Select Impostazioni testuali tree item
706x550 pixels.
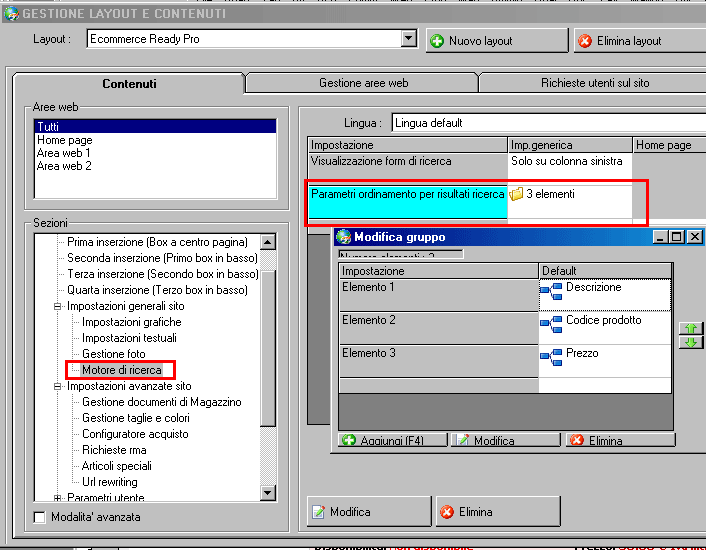pyautogui.click(x=129, y=338)
